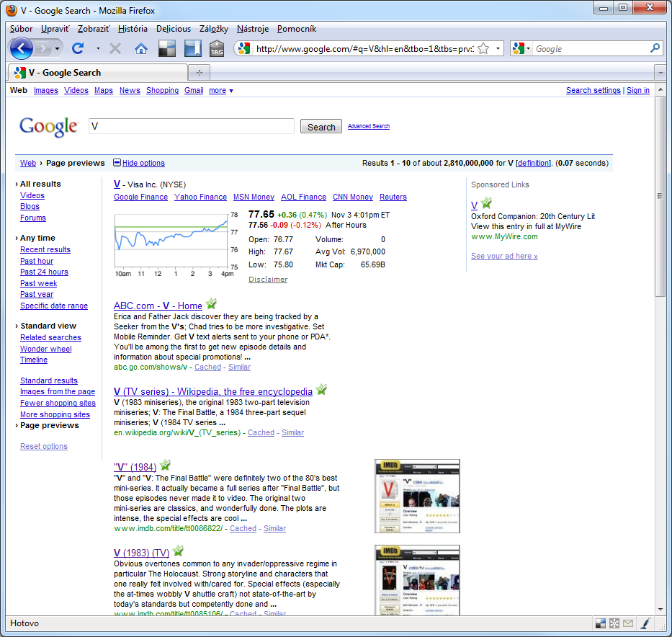Click the envelope icon in status bar
This screenshot has height=637, width=672.
628,623
